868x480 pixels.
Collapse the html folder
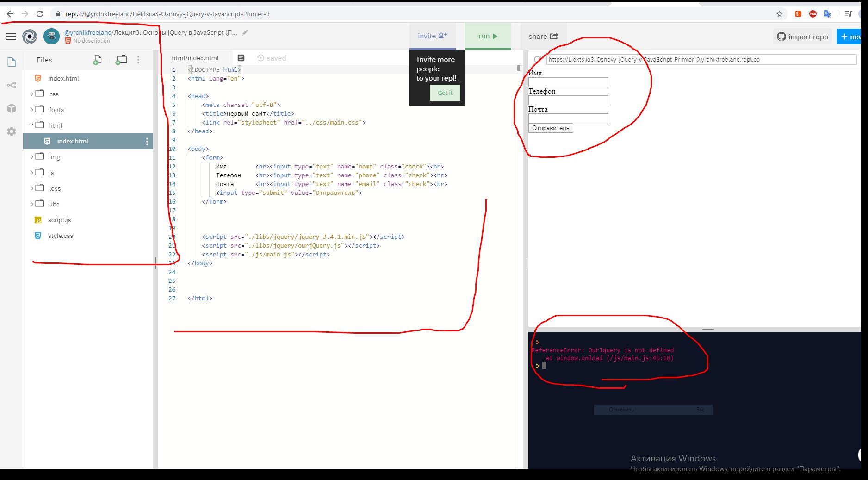(x=31, y=125)
